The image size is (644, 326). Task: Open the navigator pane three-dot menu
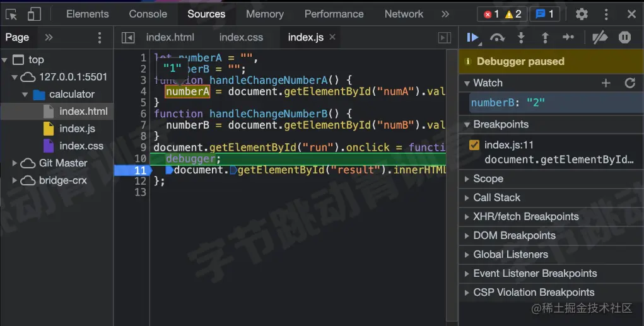click(100, 38)
